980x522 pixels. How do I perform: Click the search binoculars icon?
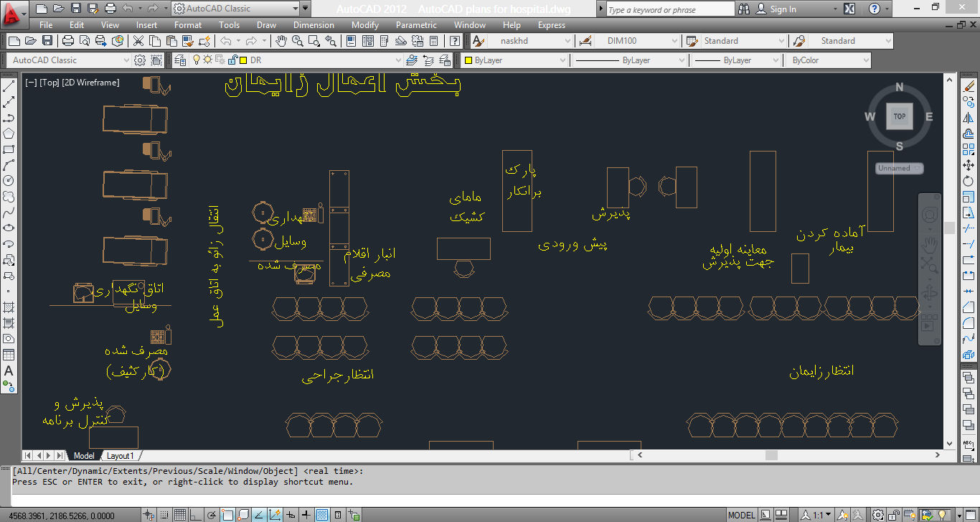[x=745, y=9]
